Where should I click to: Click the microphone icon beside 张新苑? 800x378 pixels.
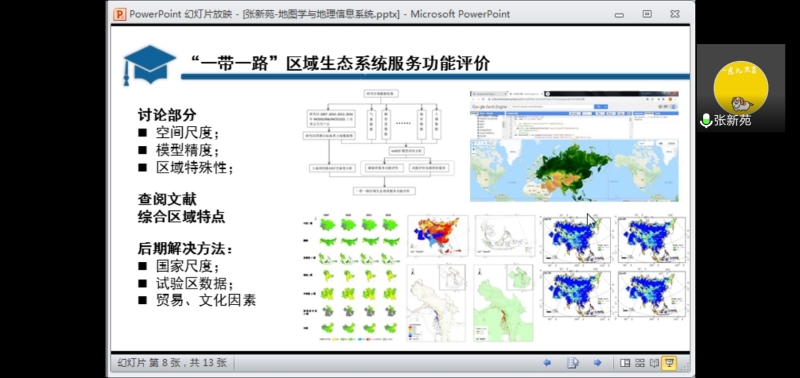click(706, 120)
